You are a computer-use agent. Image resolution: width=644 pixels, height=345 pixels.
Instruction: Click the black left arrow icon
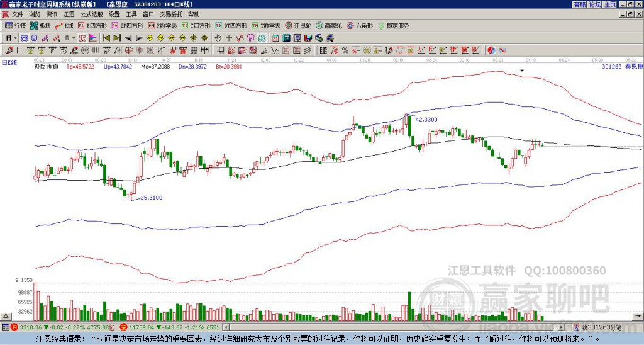click(x=128, y=38)
